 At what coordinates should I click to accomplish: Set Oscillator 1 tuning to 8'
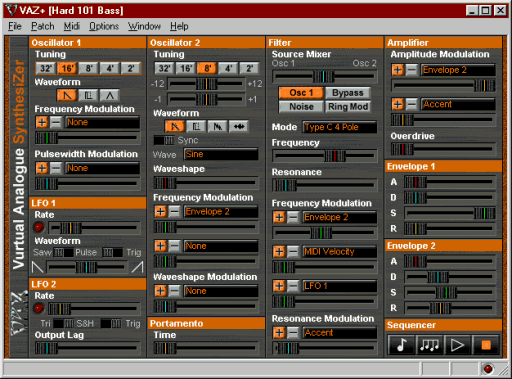[88, 68]
